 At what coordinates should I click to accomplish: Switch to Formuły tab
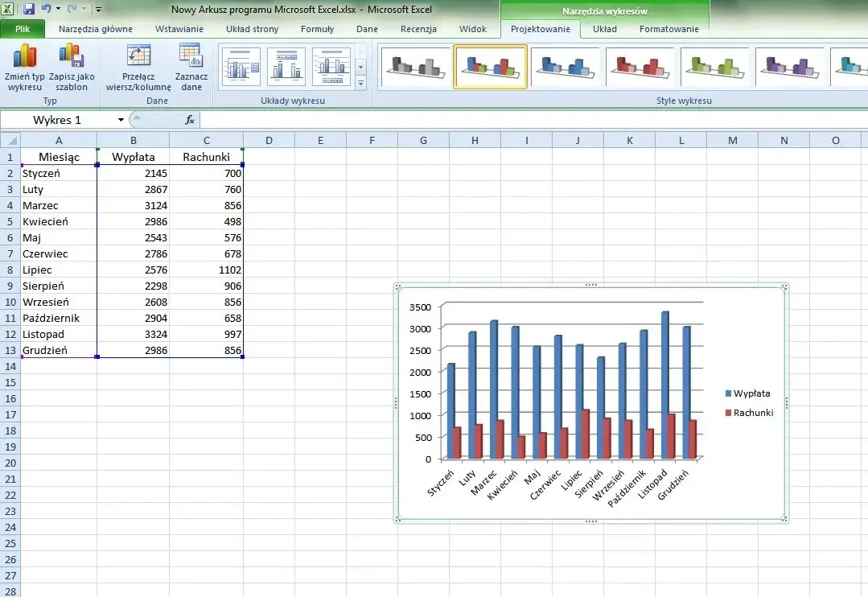pos(317,29)
